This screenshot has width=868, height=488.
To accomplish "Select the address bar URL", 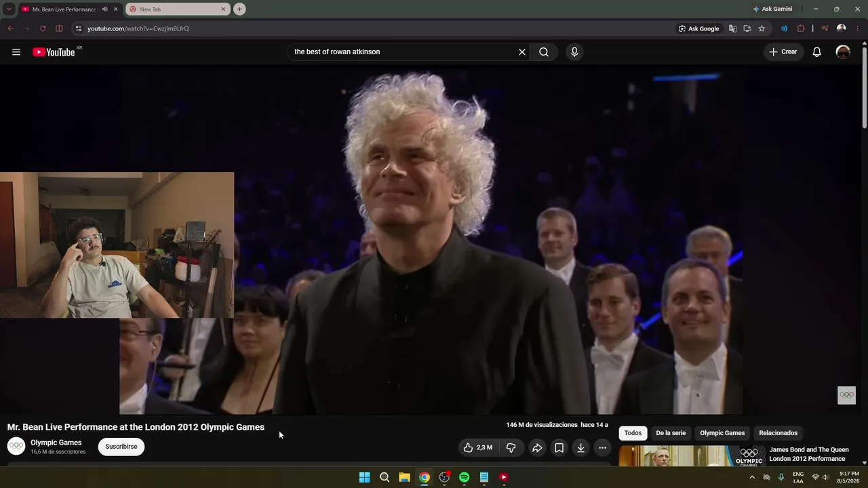I will click(x=138, y=28).
